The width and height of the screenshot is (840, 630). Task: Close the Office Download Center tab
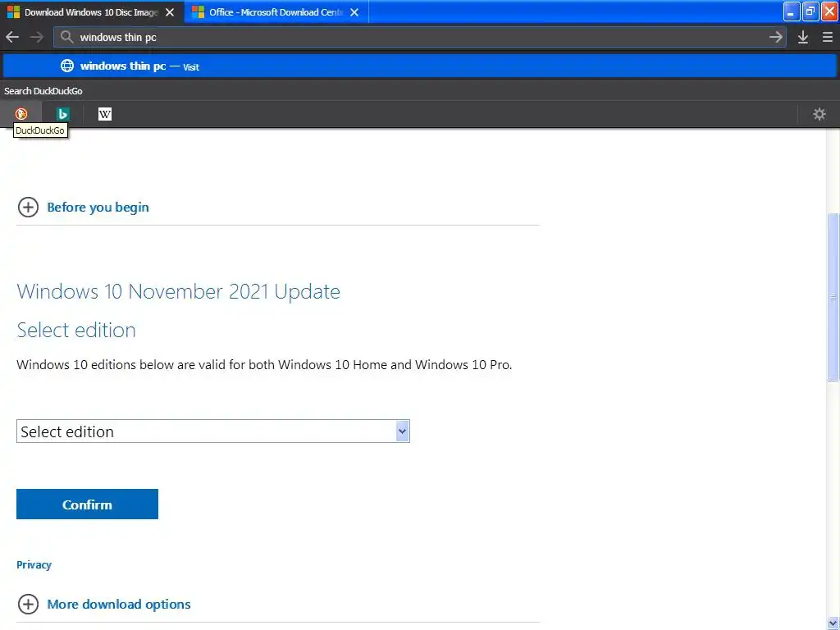coord(354,11)
